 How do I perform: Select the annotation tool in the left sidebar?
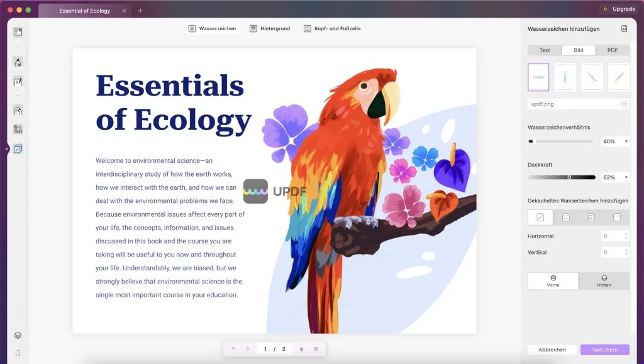(18, 62)
